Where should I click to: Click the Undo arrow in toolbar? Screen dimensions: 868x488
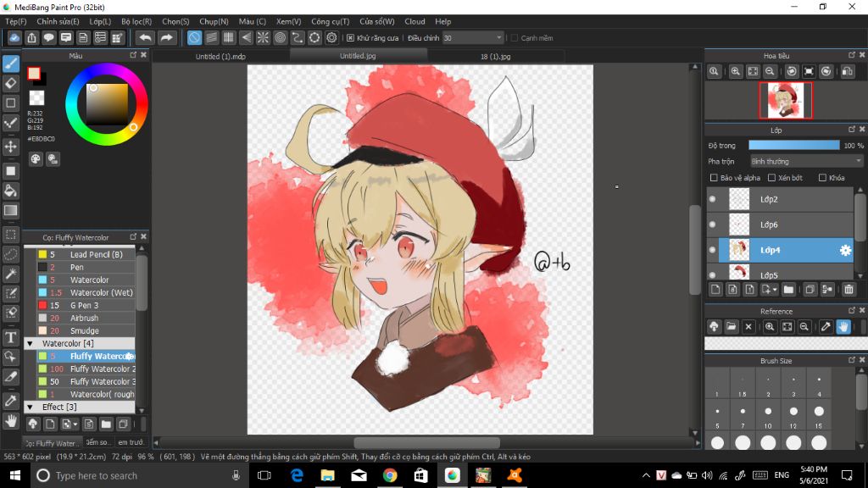coord(145,37)
